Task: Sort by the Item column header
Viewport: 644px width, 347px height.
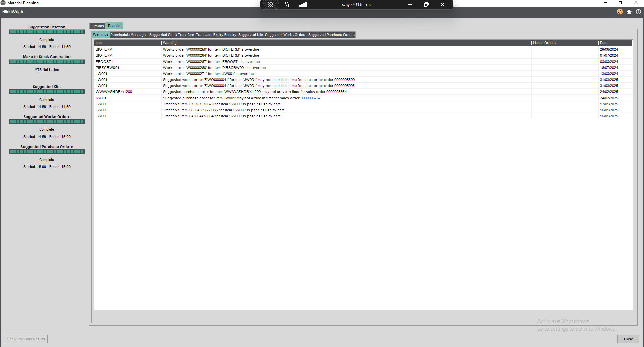Action: pyautogui.click(x=128, y=43)
